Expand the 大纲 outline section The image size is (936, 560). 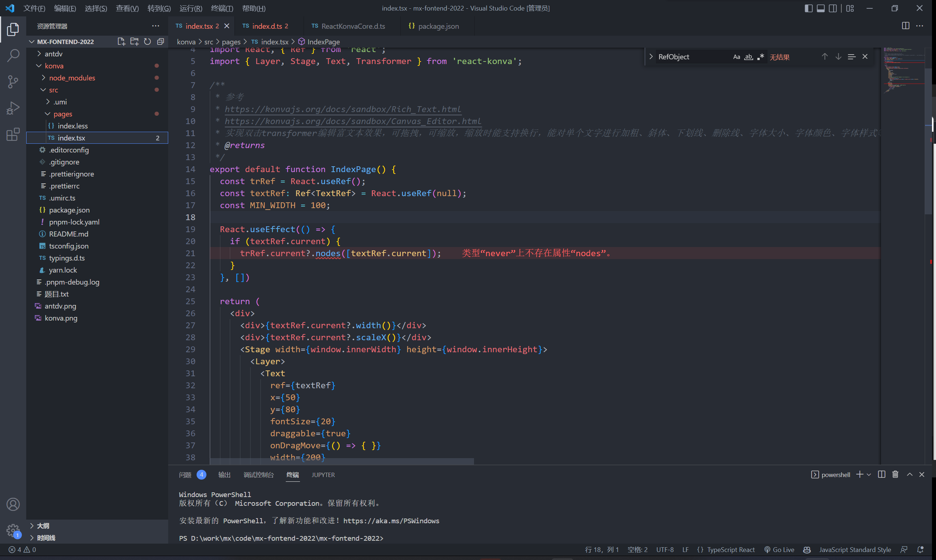(32, 525)
